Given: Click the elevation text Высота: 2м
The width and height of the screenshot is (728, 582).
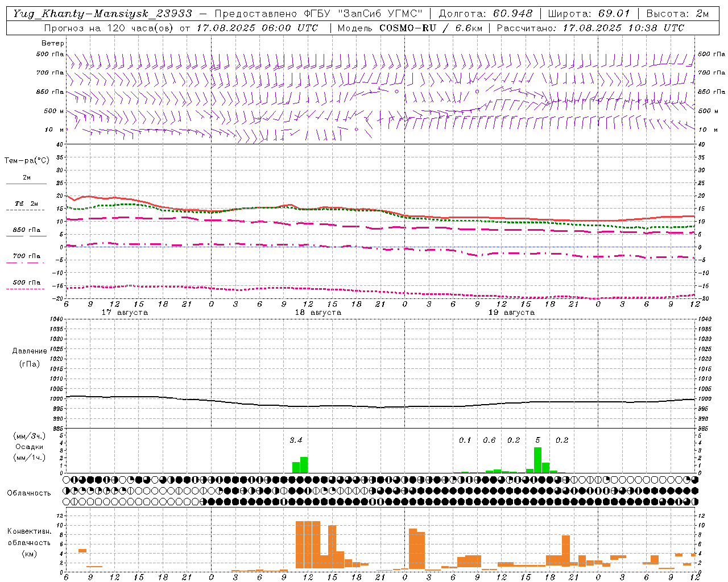Looking at the screenshot, I should (677, 14).
